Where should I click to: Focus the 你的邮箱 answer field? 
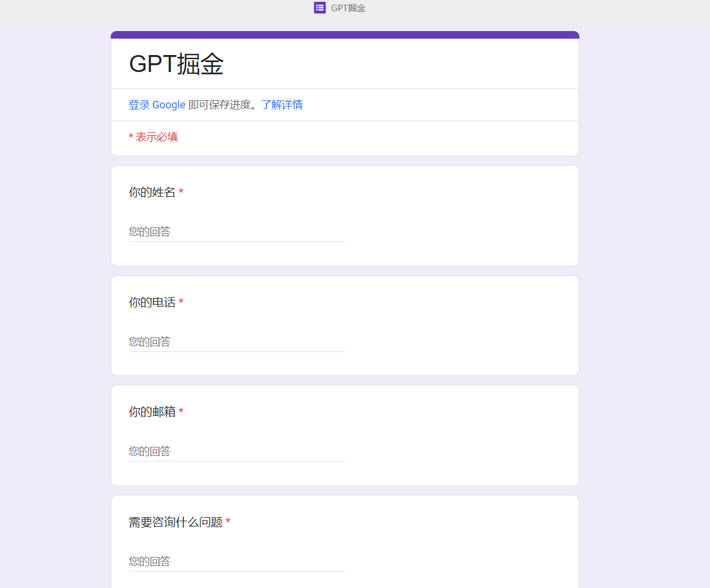coord(237,451)
